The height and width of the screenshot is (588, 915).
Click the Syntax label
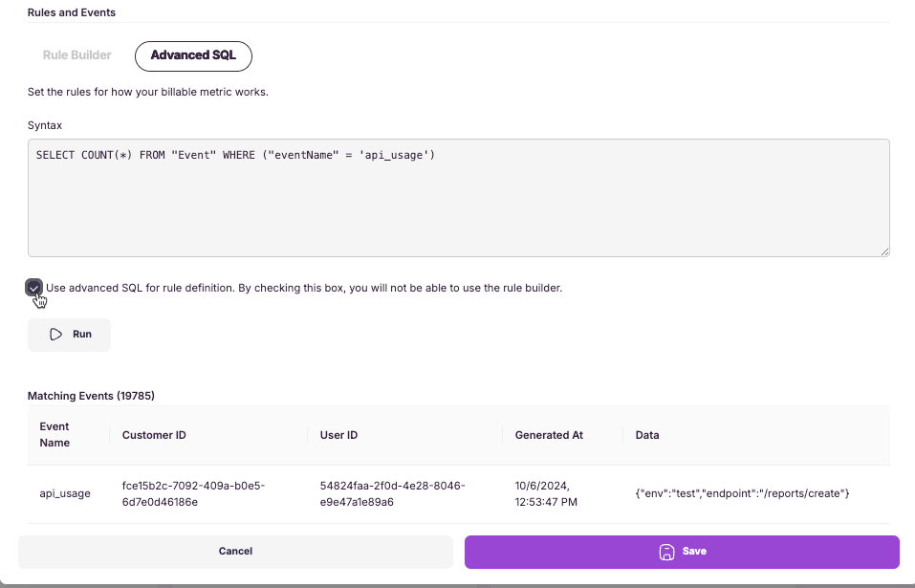44,125
